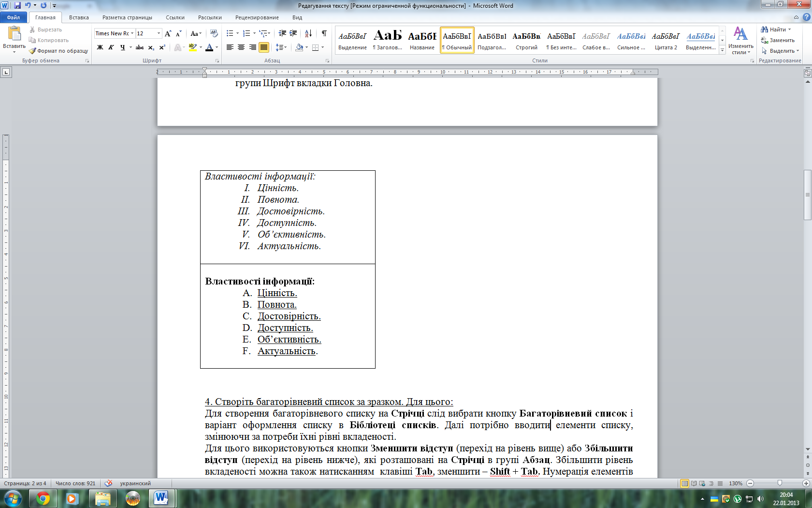Click the tab selector icon left of the ruler
The height and width of the screenshot is (508, 812).
(6, 72)
